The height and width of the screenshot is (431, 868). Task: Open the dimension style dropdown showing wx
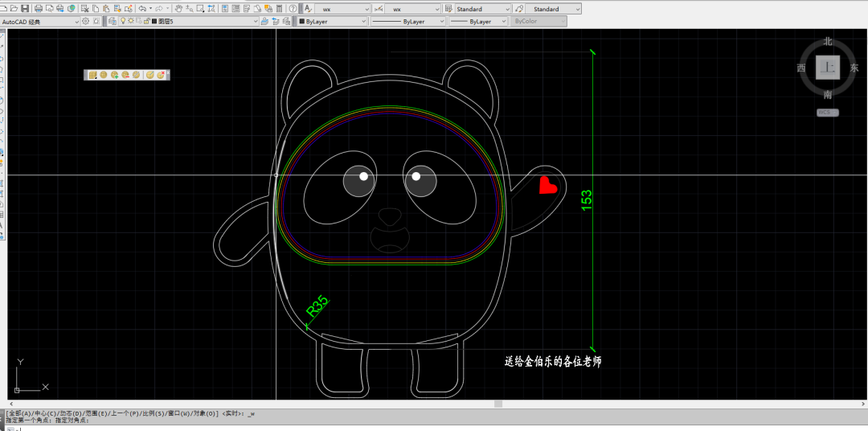click(413, 9)
